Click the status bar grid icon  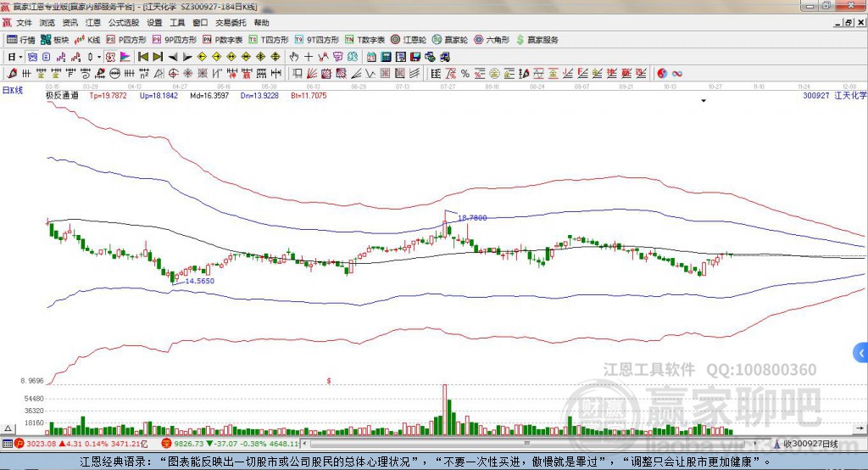pyautogui.click(x=7, y=444)
